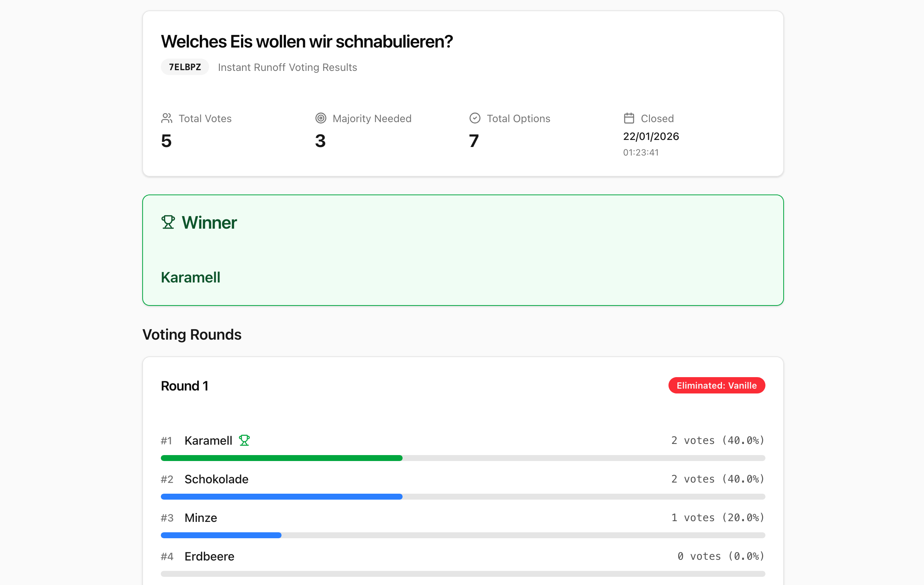This screenshot has width=924, height=585.
Task: Click the Minze vote progress bar
Action: [x=221, y=535]
